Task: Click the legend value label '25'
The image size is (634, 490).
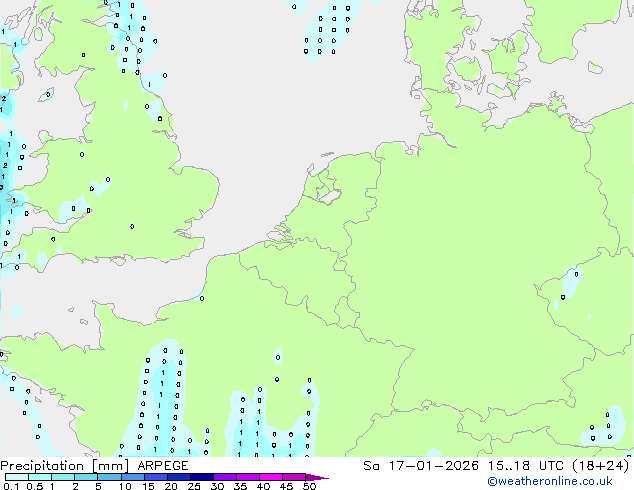Action: coord(194,486)
